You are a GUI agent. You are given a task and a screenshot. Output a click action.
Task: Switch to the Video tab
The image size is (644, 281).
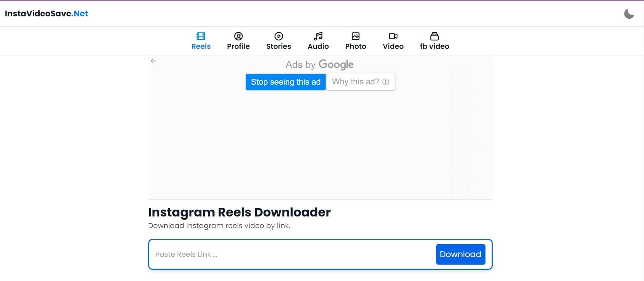pyautogui.click(x=393, y=41)
